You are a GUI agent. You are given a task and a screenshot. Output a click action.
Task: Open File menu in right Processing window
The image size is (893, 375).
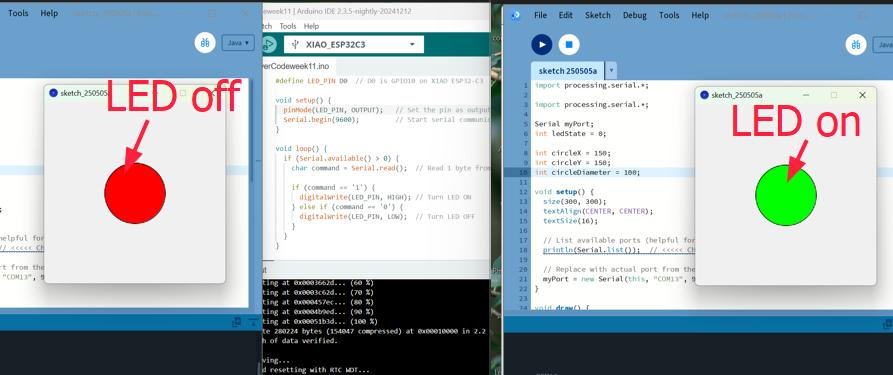point(540,15)
